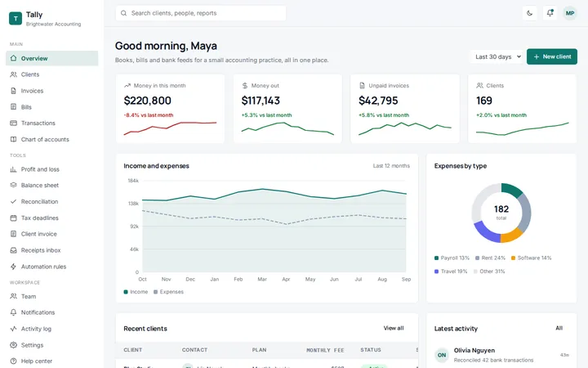Click the Unpaid invoices document icon
The height and width of the screenshot is (368, 588).
point(362,86)
